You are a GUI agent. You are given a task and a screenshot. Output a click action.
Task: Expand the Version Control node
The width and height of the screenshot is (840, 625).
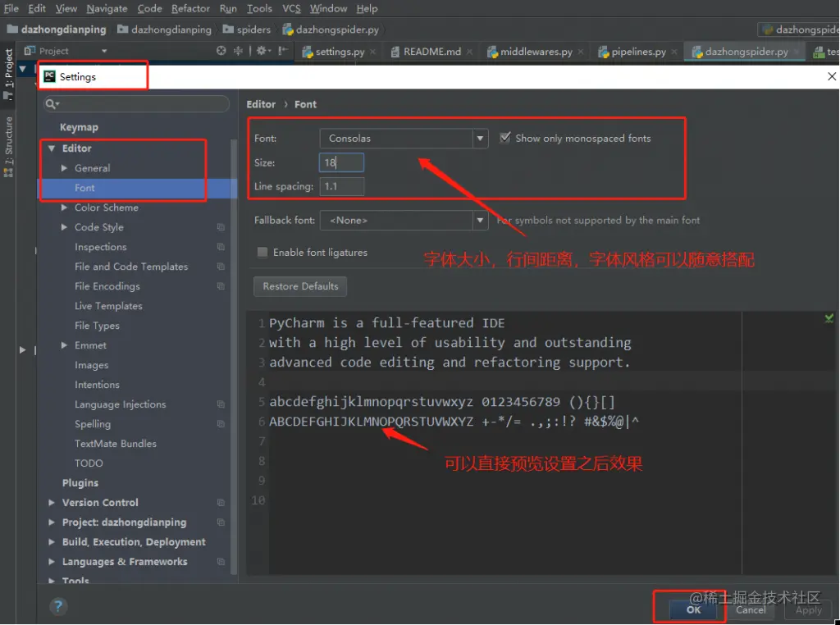[x=52, y=502]
